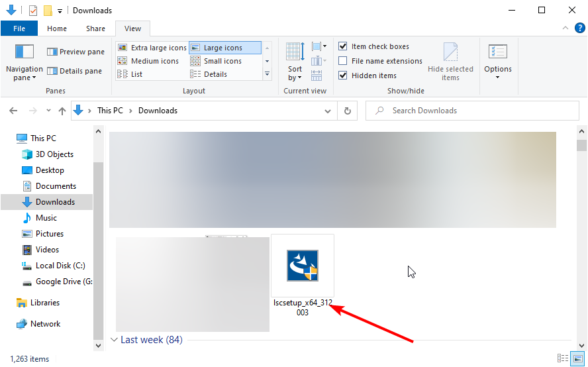Open Help with the question mark icon
The width and height of the screenshot is (588, 367).
click(x=580, y=28)
